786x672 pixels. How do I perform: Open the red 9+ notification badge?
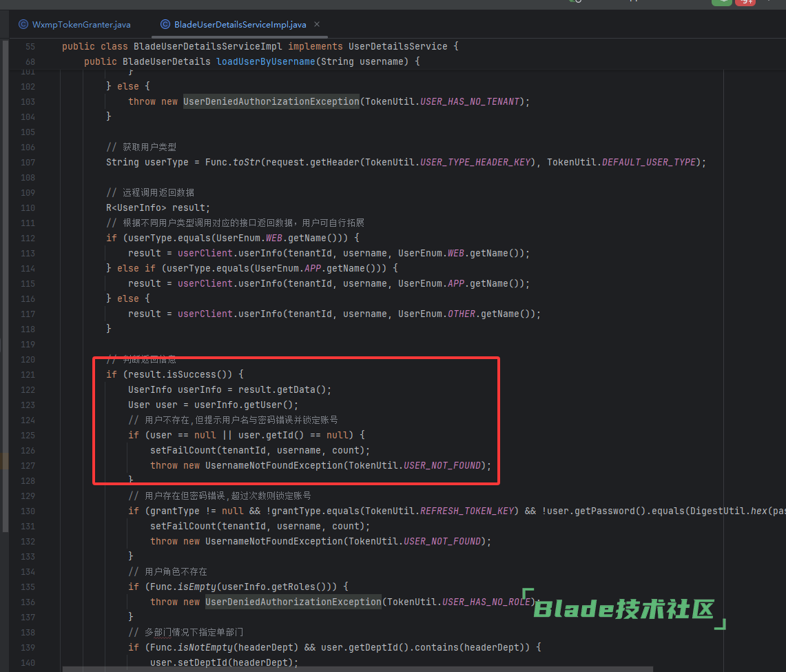(745, 2)
